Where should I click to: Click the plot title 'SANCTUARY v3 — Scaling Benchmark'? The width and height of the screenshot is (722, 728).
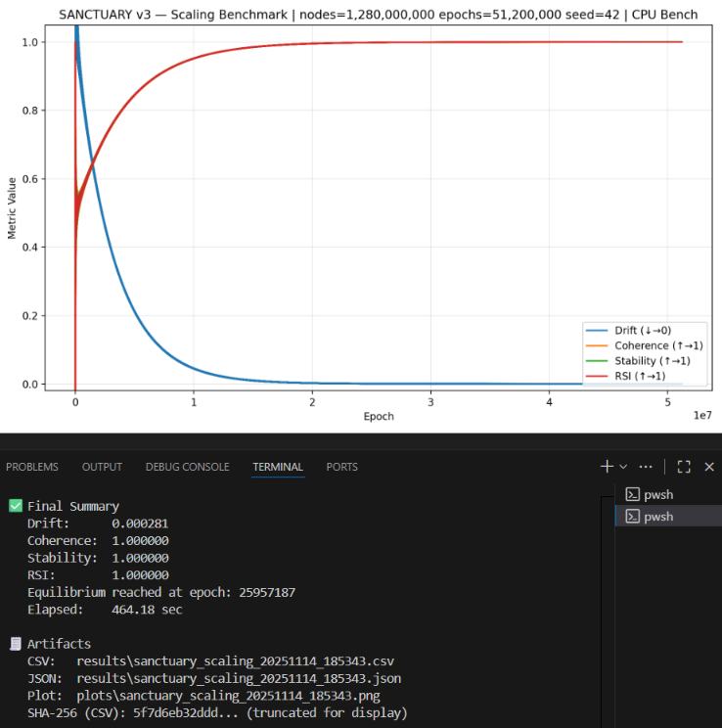[x=173, y=15]
